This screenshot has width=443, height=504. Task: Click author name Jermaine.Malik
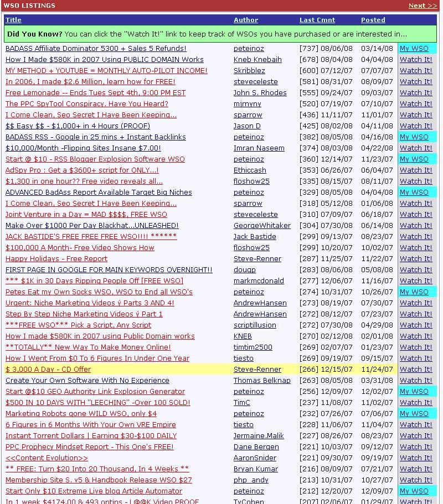point(259,436)
